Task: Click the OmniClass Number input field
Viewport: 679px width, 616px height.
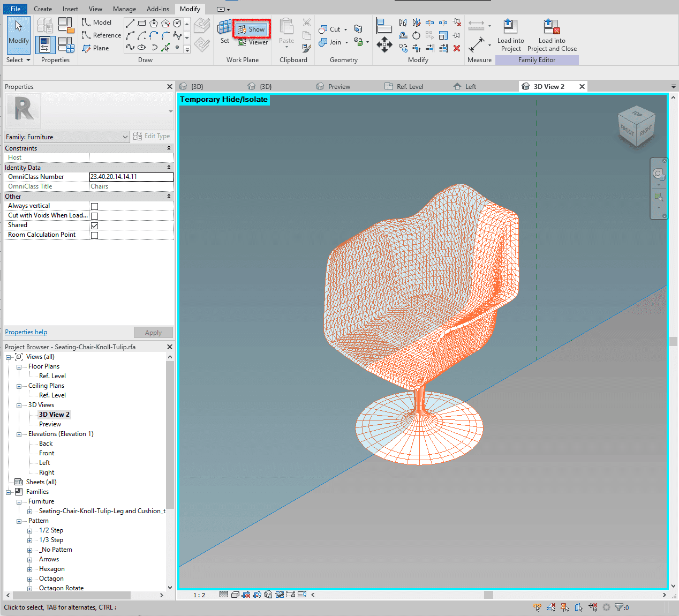Action: point(131,177)
